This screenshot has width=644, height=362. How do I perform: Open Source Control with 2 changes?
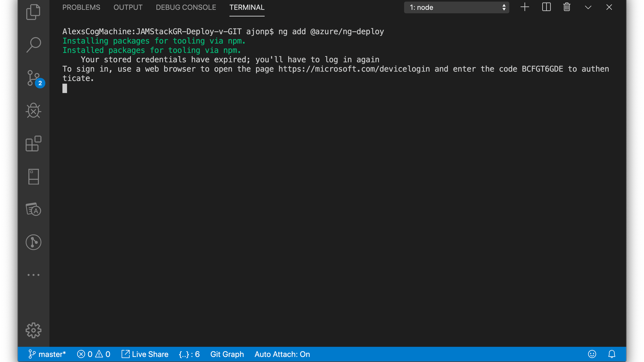pyautogui.click(x=34, y=78)
